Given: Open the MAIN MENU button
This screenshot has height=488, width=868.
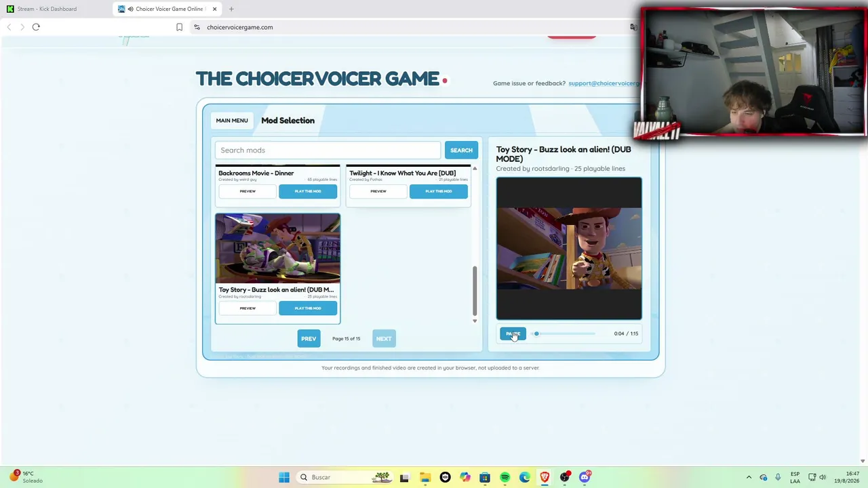Looking at the screenshot, I should click(x=232, y=121).
